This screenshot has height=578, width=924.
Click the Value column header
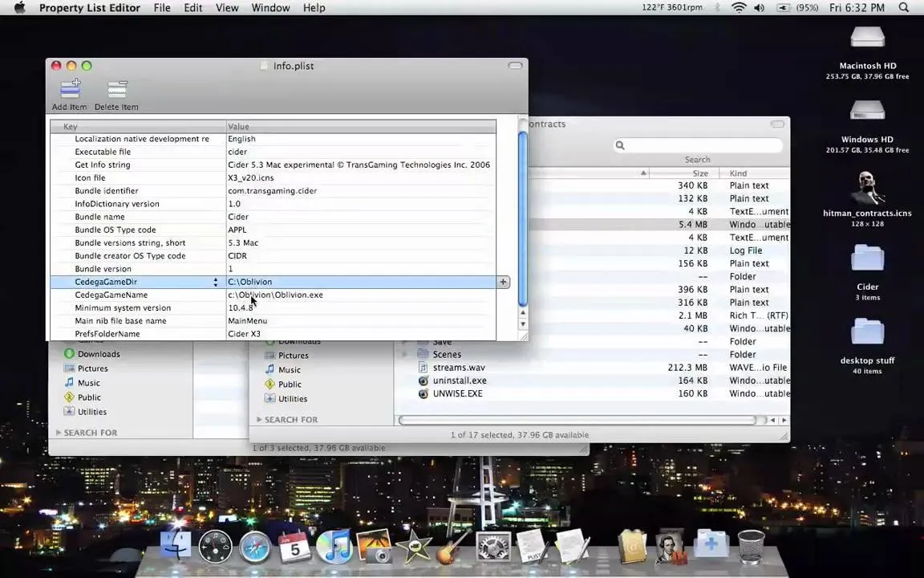click(361, 126)
